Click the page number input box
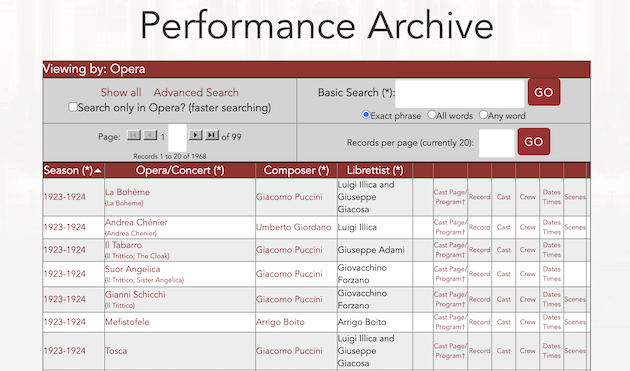 click(177, 137)
